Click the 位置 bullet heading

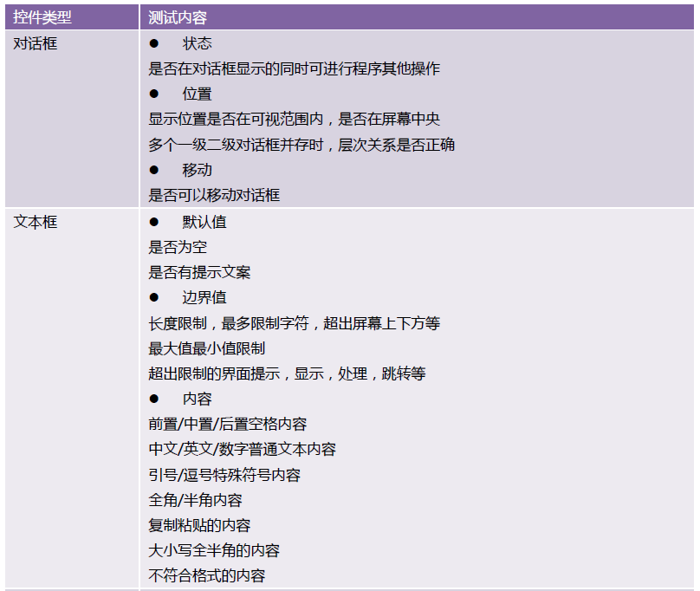(x=197, y=94)
